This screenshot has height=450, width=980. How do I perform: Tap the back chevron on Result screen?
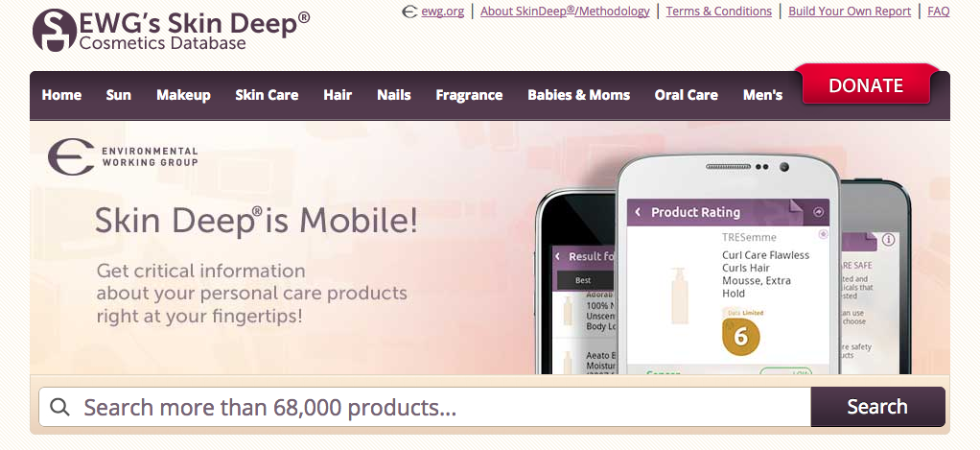point(558,256)
